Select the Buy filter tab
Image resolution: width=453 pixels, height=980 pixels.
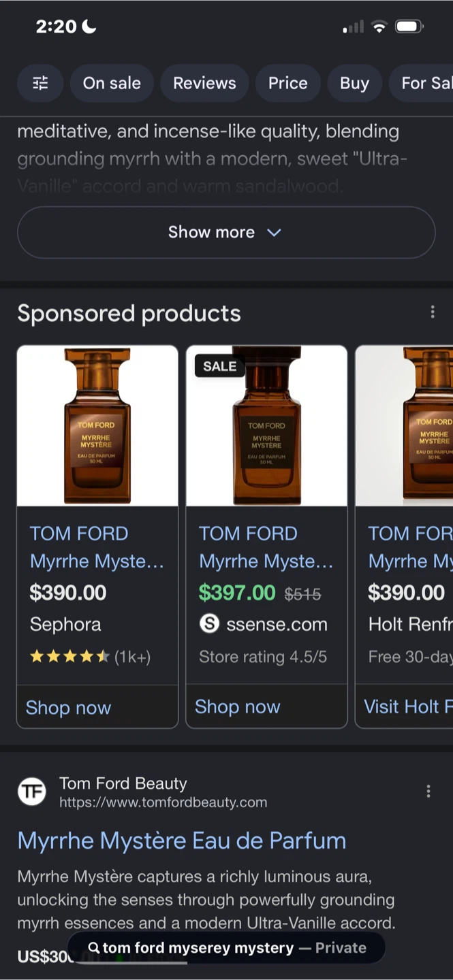(354, 83)
